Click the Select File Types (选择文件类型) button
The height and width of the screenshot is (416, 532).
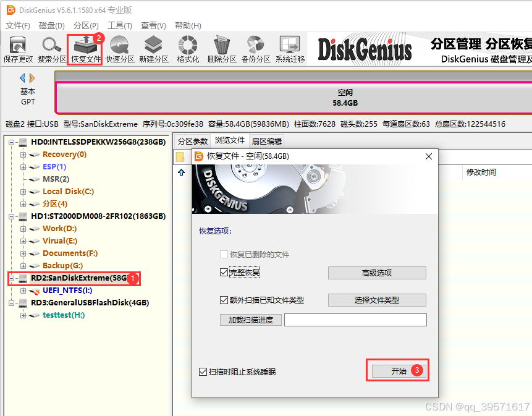point(377,300)
